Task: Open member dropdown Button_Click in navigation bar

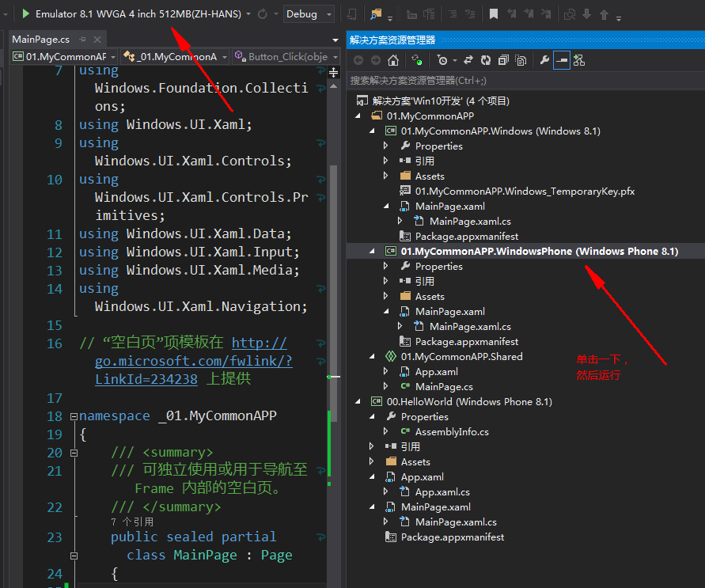Action: (286, 57)
